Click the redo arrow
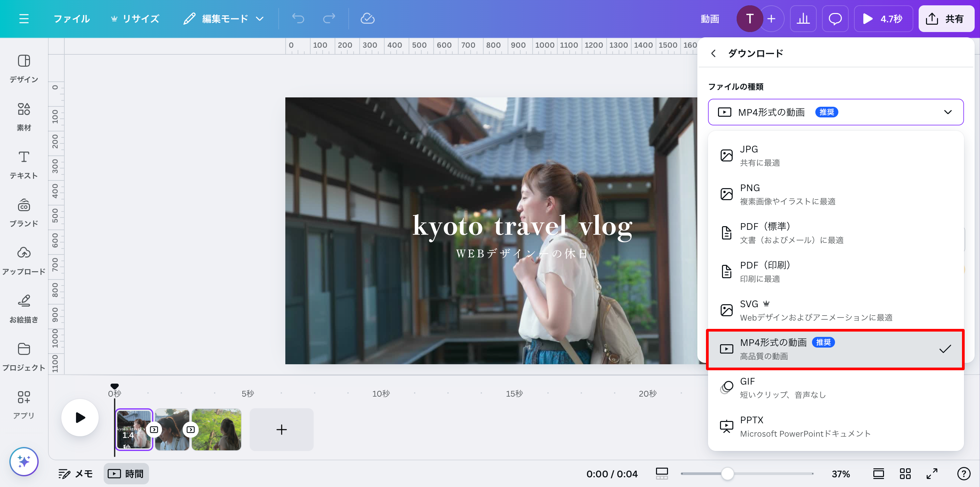Viewport: 980px width, 487px height. pos(329,19)
